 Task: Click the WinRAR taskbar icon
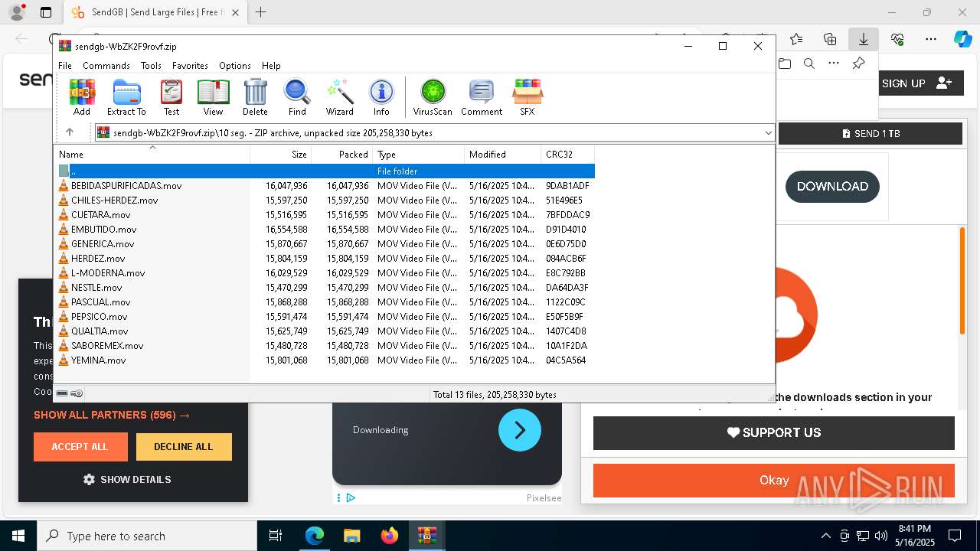pyautogui.click(x=427, y=536)
